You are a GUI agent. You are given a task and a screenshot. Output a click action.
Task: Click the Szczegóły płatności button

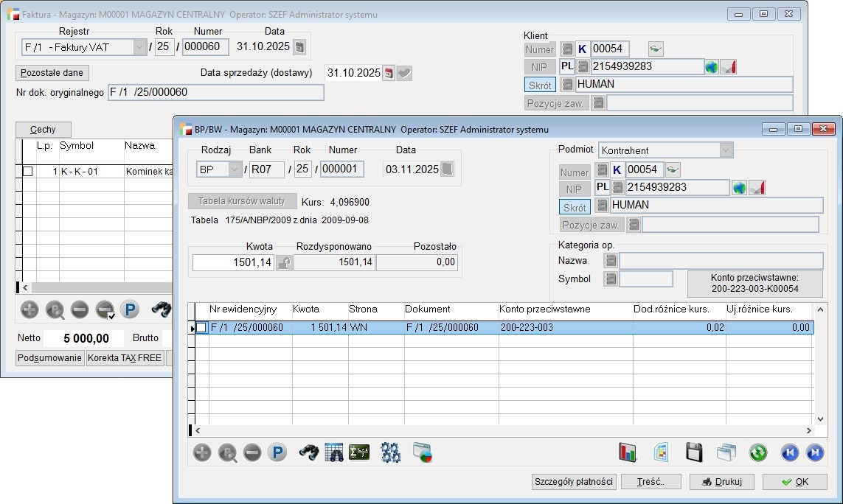(x=574, y=482)
